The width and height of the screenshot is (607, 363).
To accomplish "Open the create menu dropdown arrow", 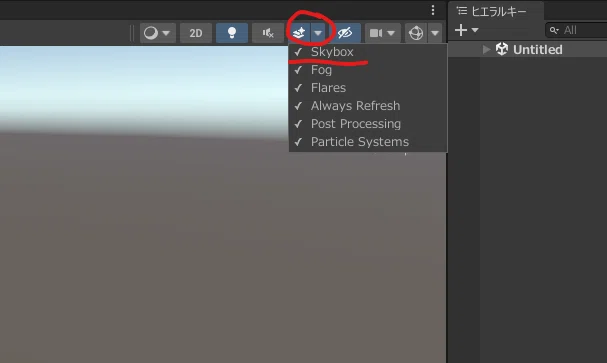I will [475, 30].
